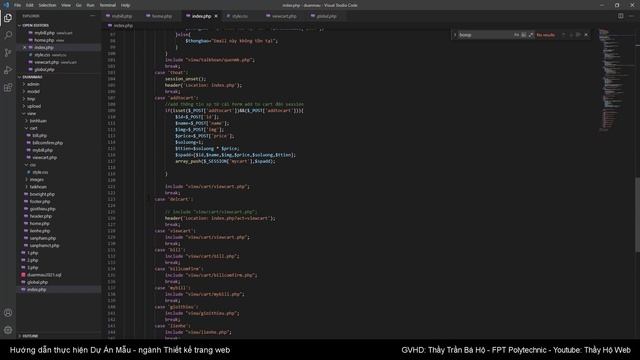Image resolution: width=640 pixels, height=360 pixels.
Task: Open the Accounts icon in the activity bar
Action: [8, 313]
